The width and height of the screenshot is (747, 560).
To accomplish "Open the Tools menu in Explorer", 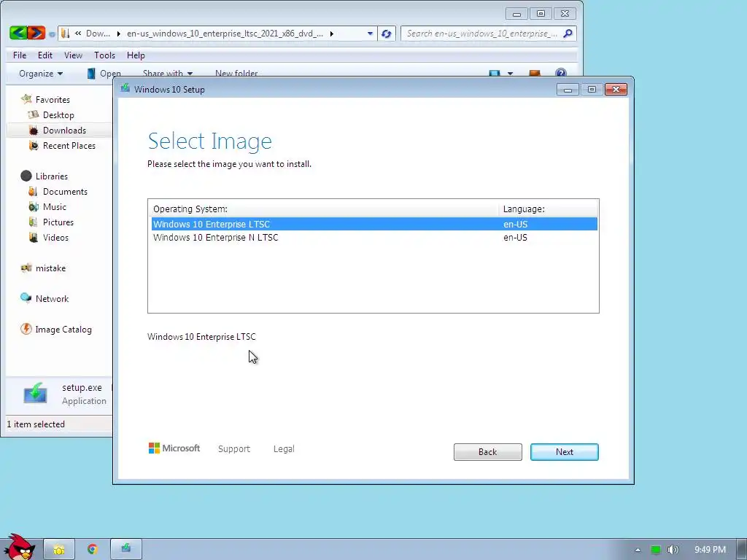I will [x=104, y=55].
